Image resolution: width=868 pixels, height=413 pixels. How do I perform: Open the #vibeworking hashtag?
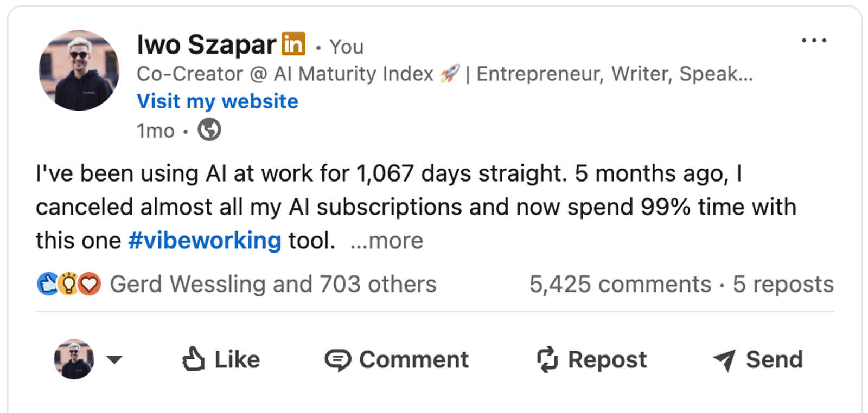coord(205,241)
